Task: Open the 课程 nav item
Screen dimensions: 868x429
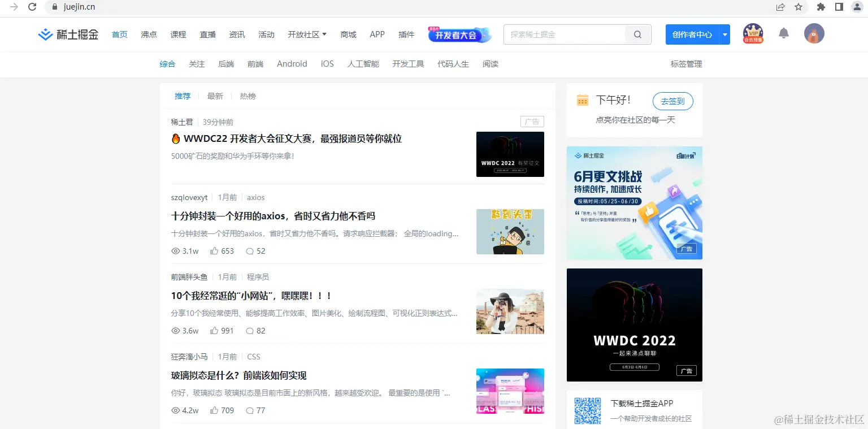Action: pyautogui.click(x=179, y=34)
